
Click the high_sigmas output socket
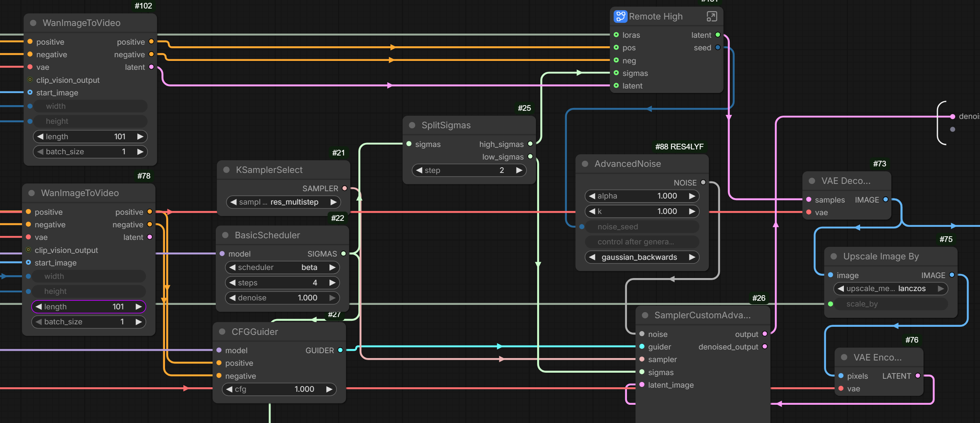[530, 144]
